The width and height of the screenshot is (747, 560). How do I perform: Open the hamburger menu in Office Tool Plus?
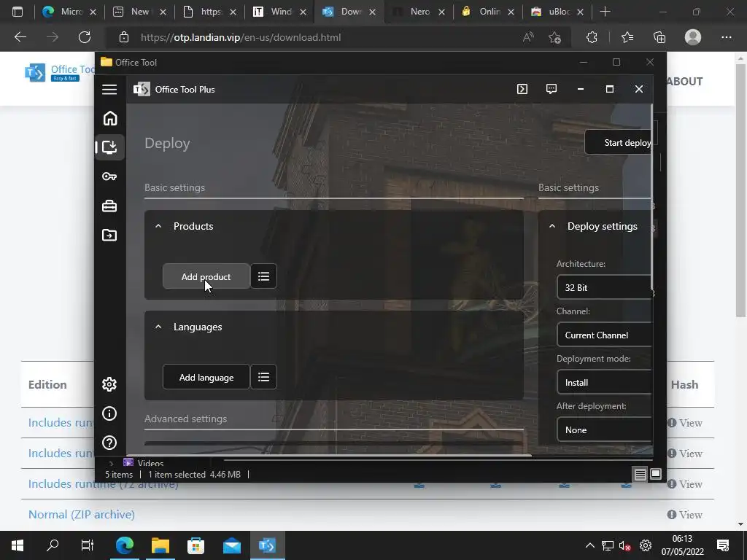109,90
